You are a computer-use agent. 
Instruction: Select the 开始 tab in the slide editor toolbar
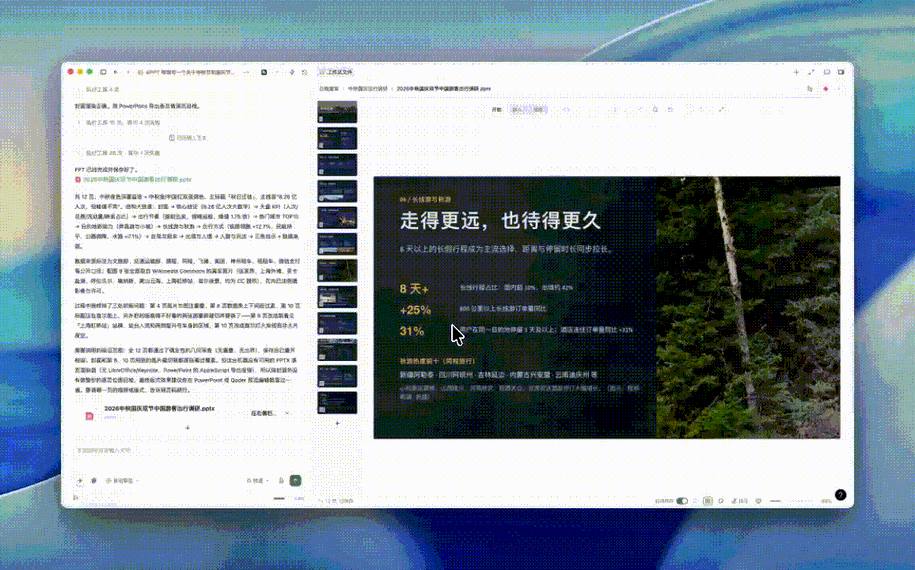pyautogui.click(x=497, y=109)
